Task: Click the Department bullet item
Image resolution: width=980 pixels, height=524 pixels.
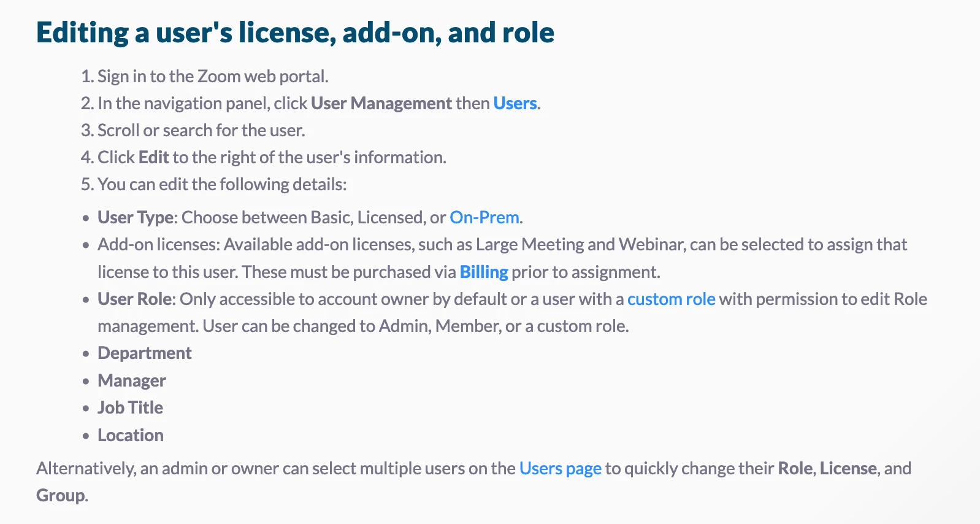Action: 145,353
